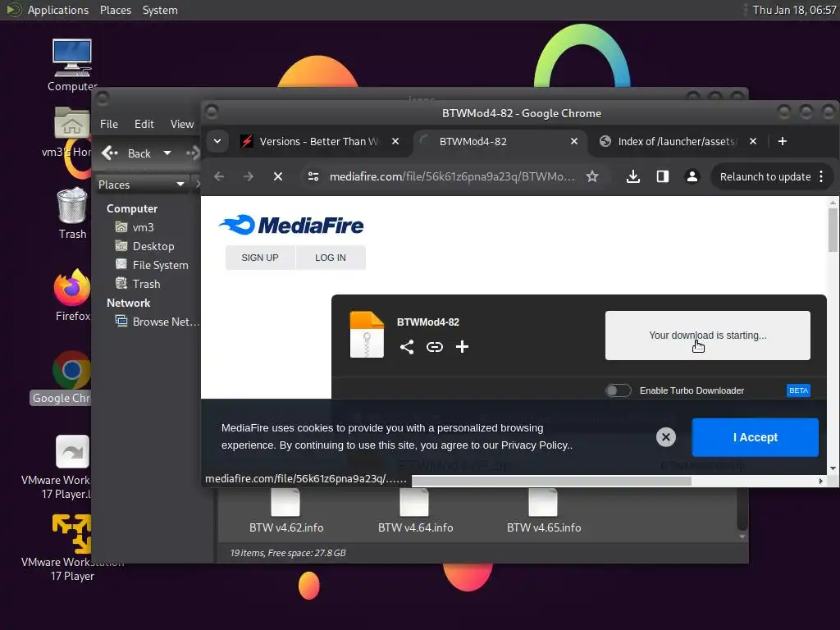The width and height of the screenshot is (840, 630).
Task: Open Places sidebar dropdown in file manager
Action: coord(141,185)
